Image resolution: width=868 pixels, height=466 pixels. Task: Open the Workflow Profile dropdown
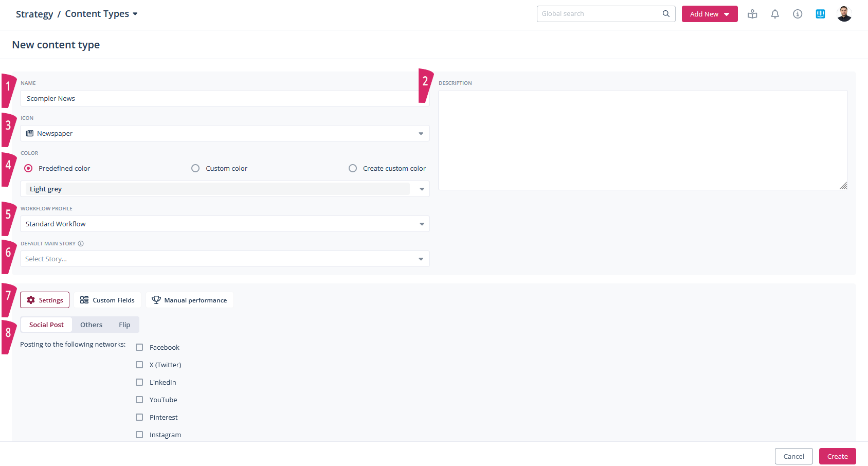click(225, 224)
